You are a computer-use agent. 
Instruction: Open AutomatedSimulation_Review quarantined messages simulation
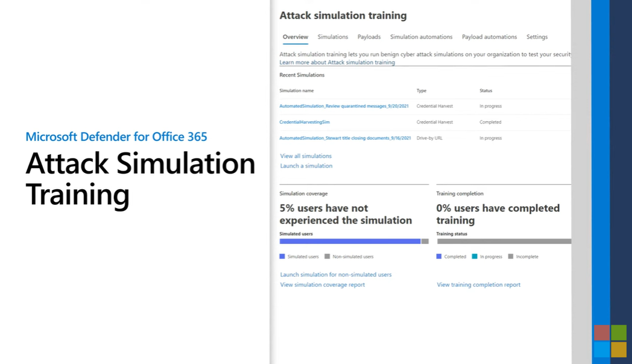[344, 106]
